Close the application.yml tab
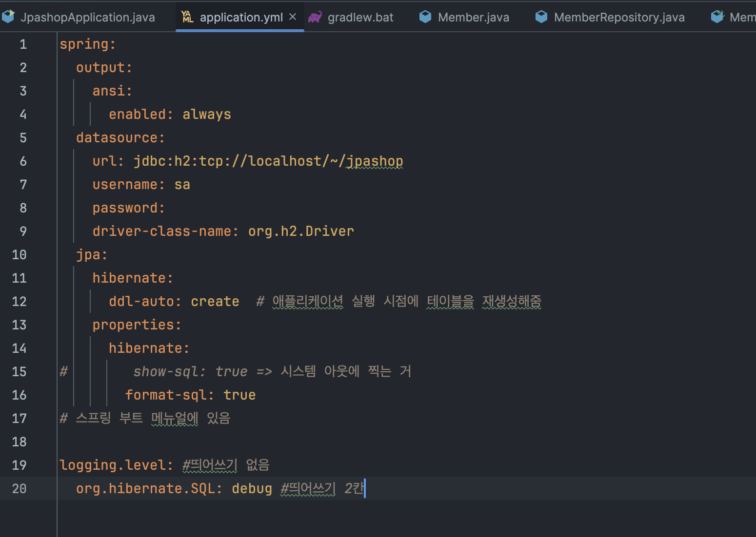 (x=293, y=17)
